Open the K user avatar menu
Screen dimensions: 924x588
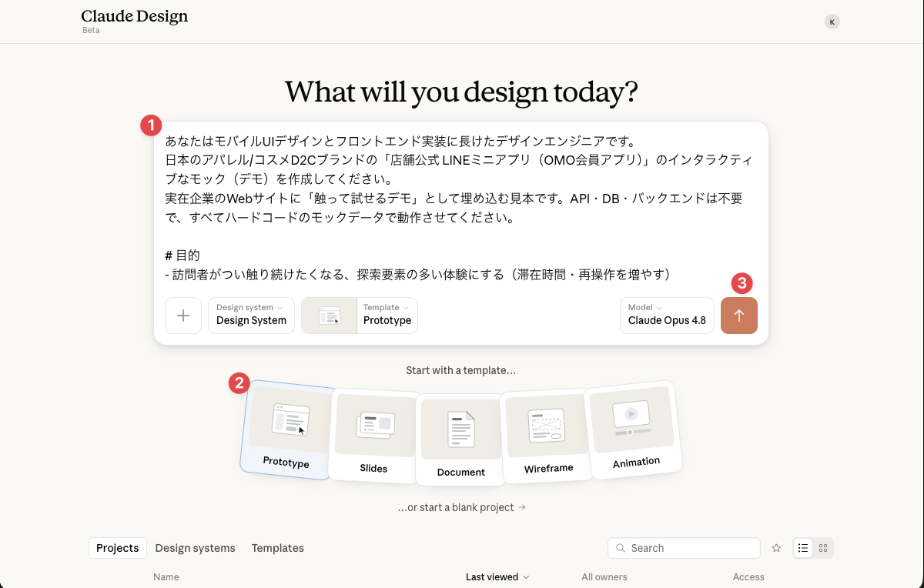coord(832,22)
